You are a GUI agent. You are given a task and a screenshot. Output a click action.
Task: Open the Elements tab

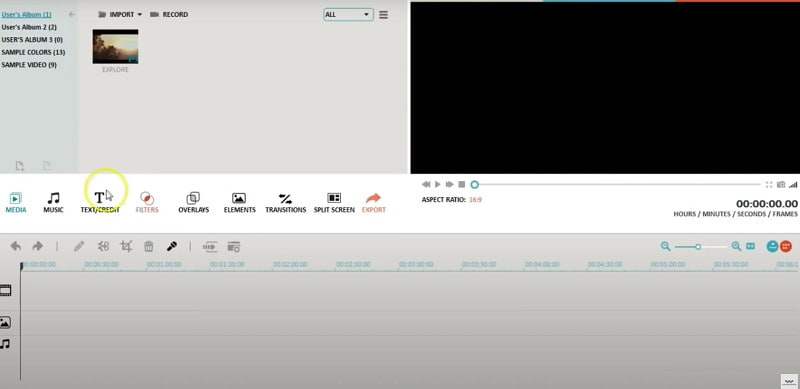(239, 203)
